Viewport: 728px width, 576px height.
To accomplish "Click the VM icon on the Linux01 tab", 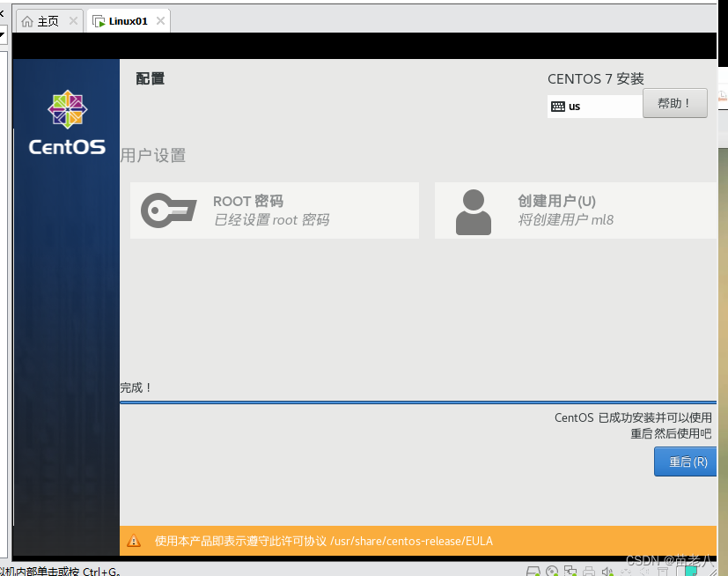I will [x=99, y=21].
